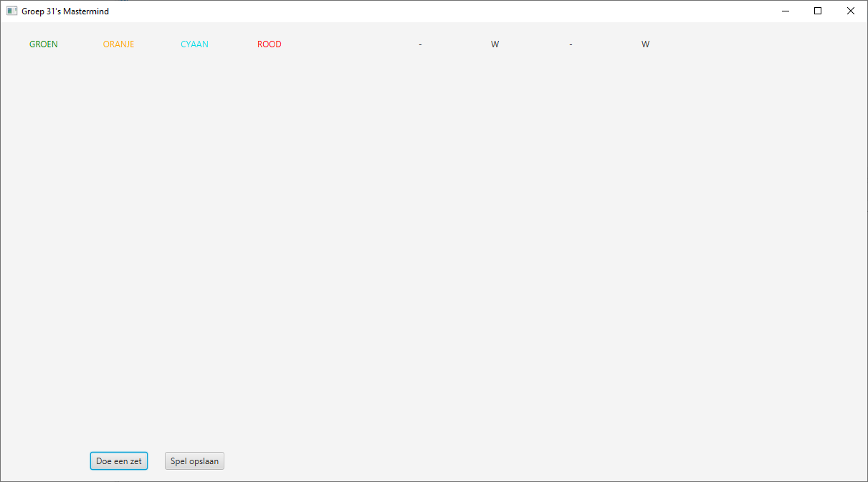Click the first "-" feedback marker
The width and height of the screenshot is (868, 482).
pyautogui.click(x=420, y=44)
